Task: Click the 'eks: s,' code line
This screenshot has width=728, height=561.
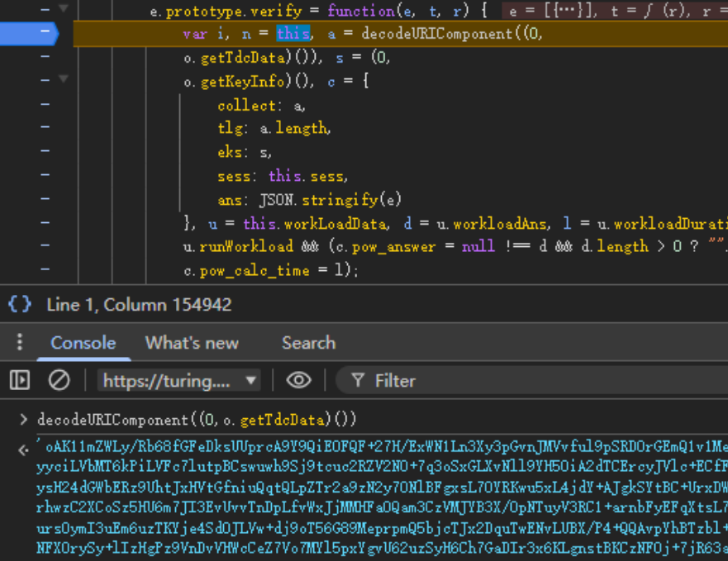Action: click(245, 152)
